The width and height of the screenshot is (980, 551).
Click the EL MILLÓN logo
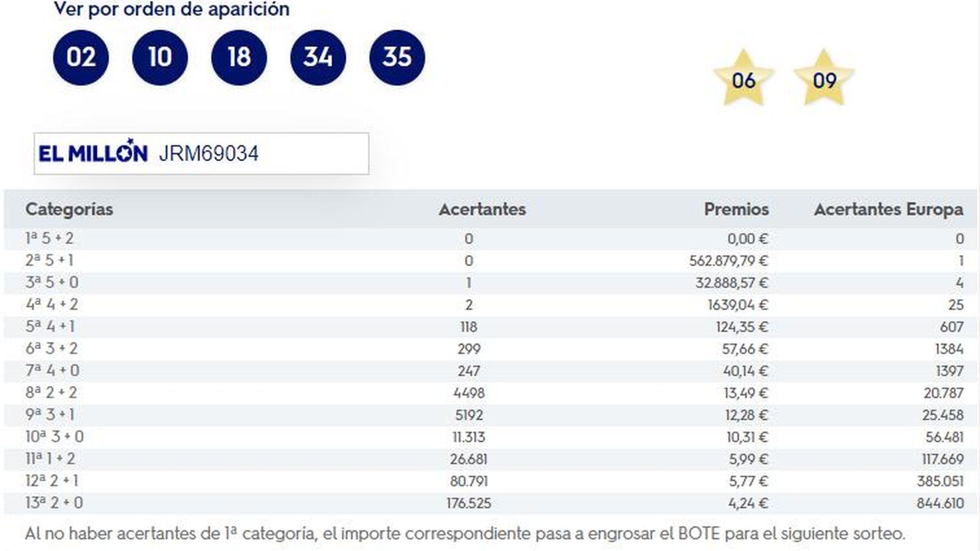click(92, 152)
